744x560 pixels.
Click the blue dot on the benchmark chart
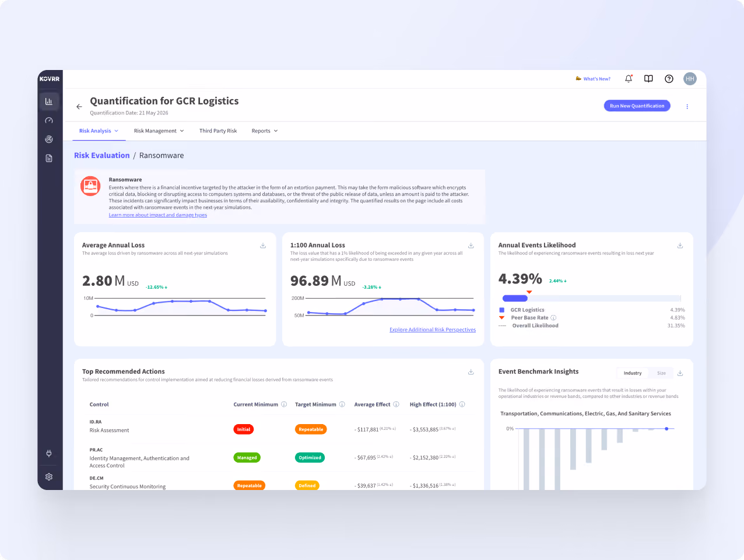[666, 429]
